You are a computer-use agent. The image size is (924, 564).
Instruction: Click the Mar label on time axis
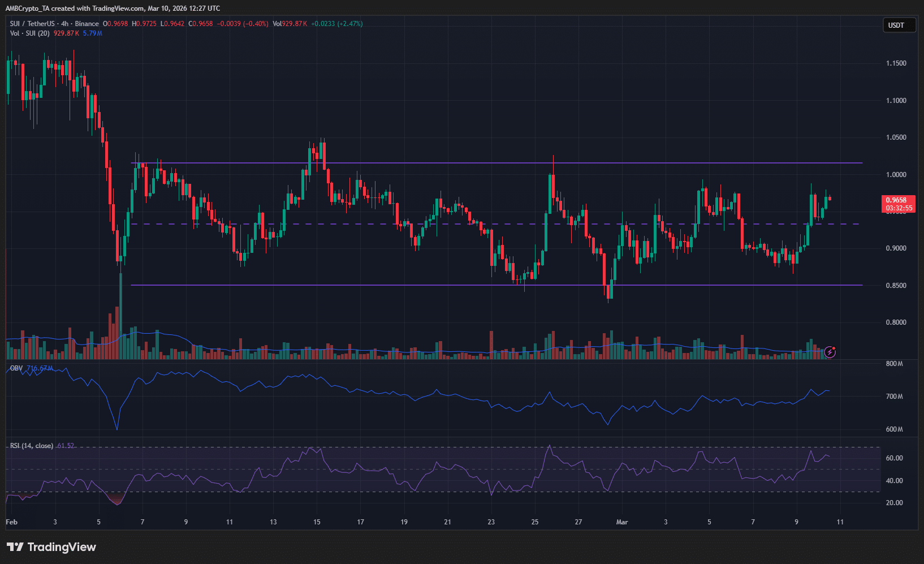(622, 522)
